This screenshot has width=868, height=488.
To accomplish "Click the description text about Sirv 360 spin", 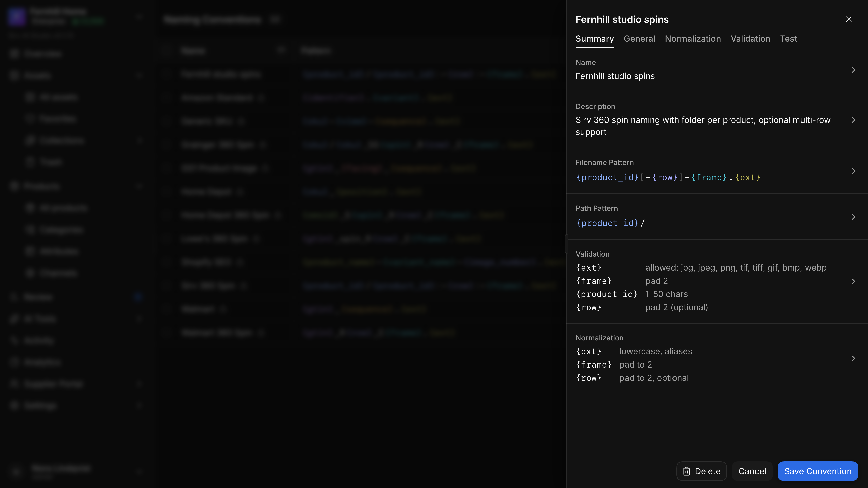I will (703, 126).
